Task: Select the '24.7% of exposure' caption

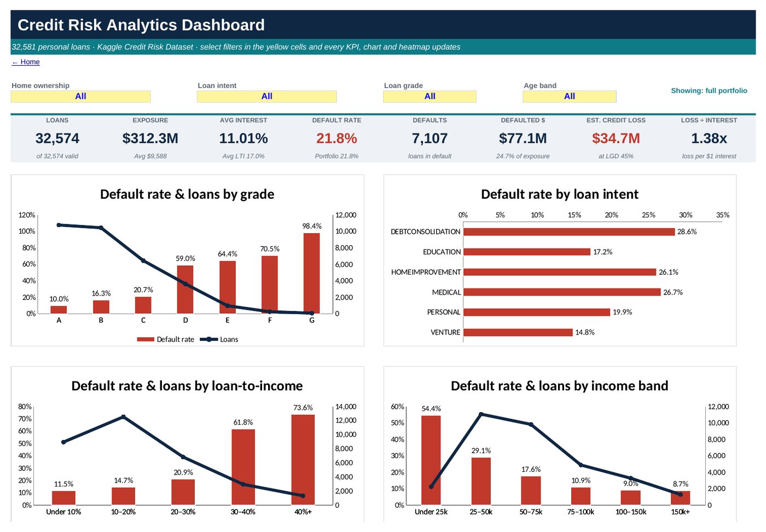Action: tap(523, 156)
